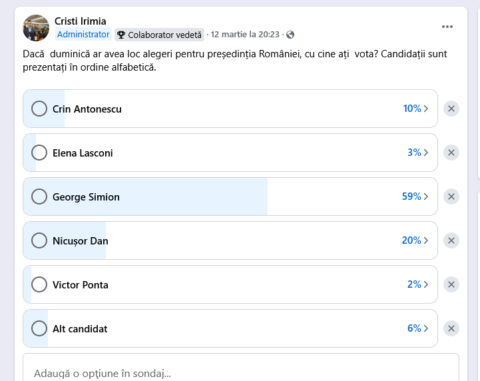Image resolution: width=480 pixels, height=381 pixels.
Task: Open the three-dot post options menu
Action: point(447,27)
